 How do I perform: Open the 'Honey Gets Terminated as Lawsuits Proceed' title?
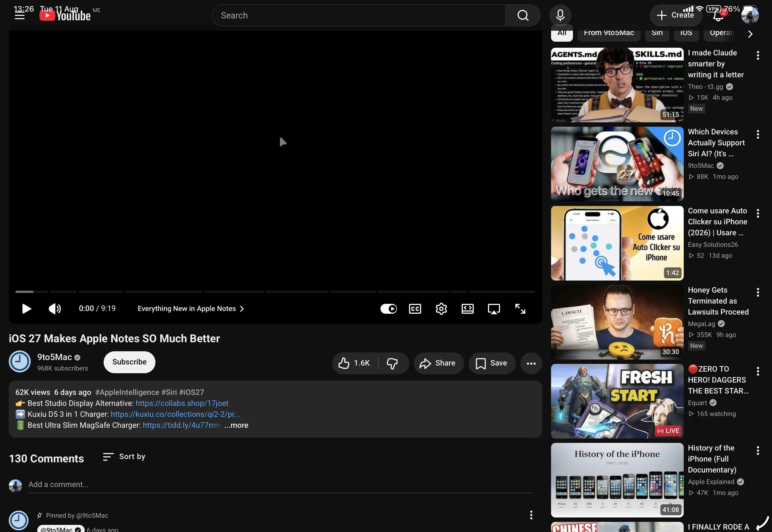click(x=718, y=301)
